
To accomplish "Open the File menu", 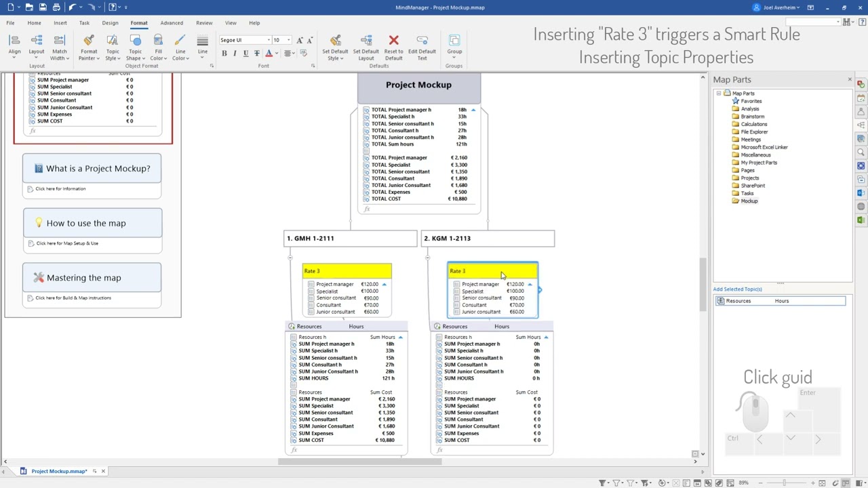I will 11,23.
